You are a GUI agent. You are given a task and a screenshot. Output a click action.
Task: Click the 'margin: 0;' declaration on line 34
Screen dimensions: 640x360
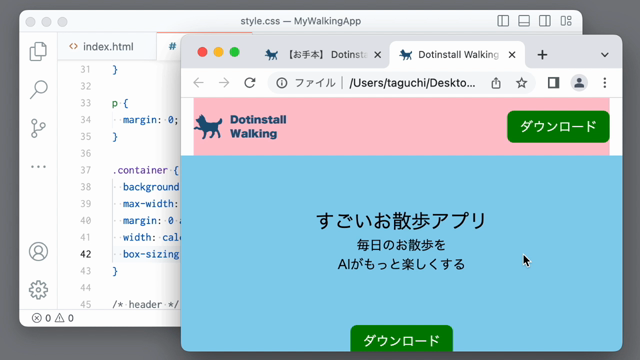[x=150, y=120]
